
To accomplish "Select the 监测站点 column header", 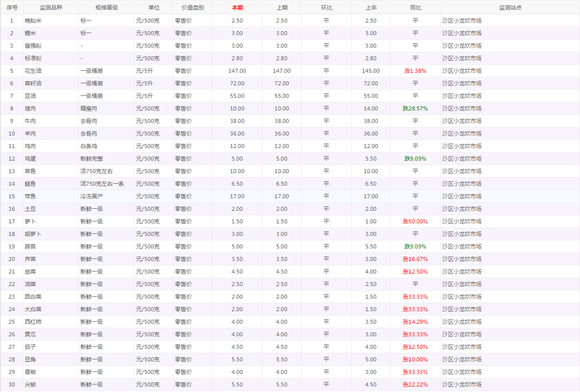I will [510, 8].
